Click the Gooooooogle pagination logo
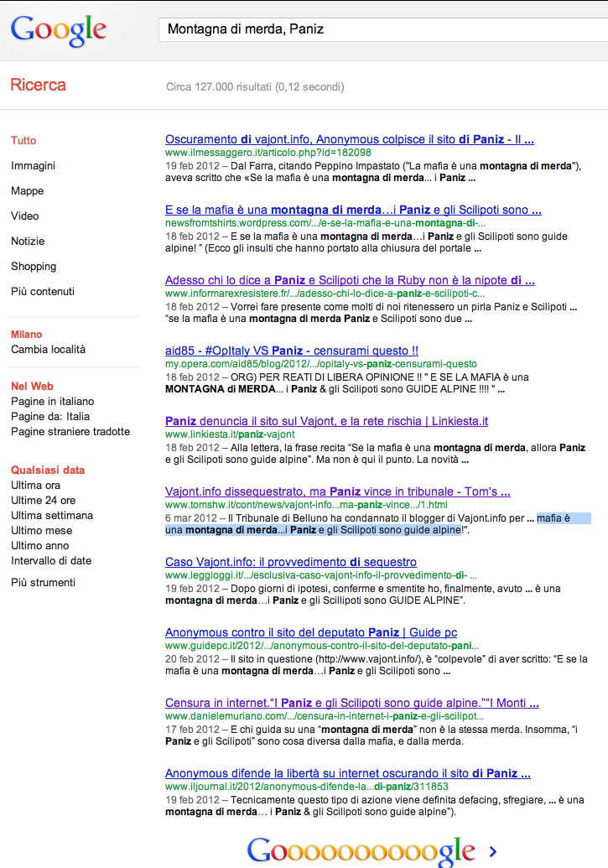The image size is (608, 868). (361, 851)
